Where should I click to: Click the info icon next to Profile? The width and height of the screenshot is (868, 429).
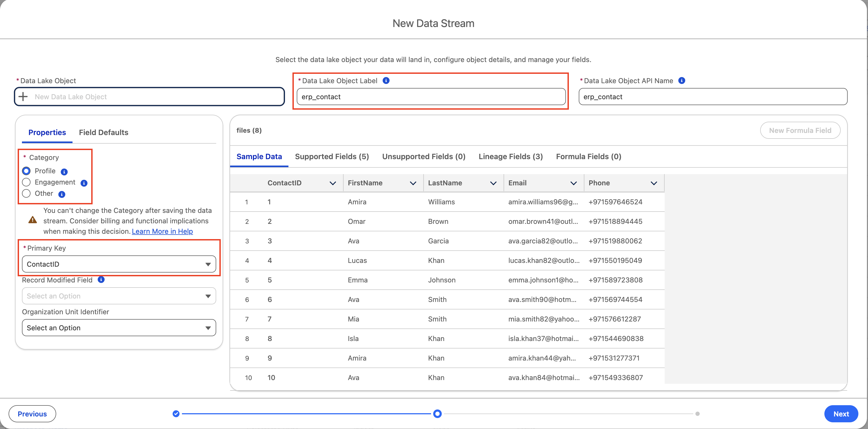click(x=64, y=172)
